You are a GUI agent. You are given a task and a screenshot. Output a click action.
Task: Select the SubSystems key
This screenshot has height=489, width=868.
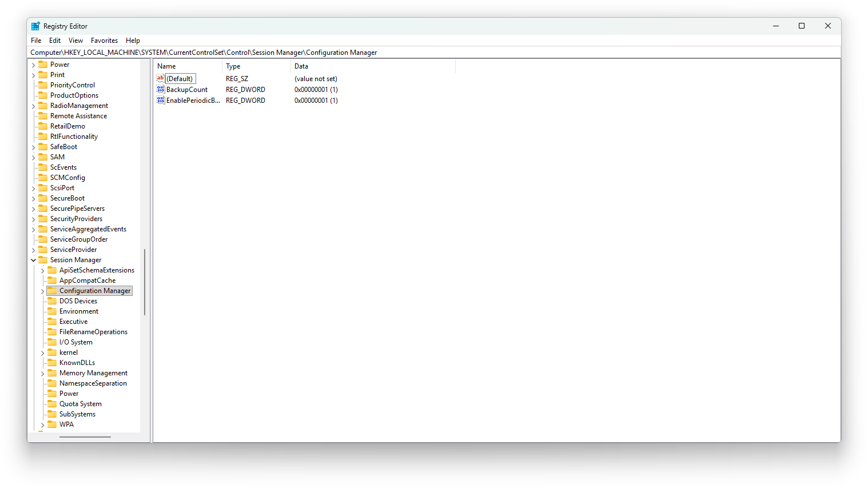pyautogui.click(x=77, y=414)
